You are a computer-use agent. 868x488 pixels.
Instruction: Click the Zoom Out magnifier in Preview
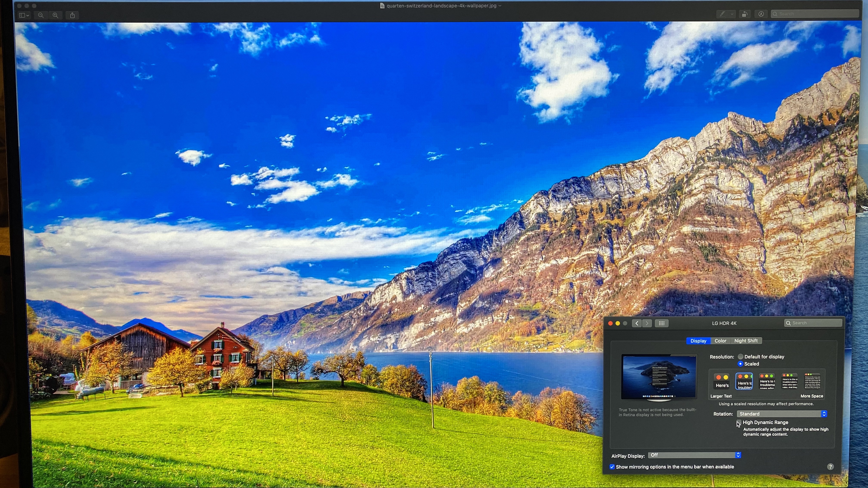click(x=41, y=15)
